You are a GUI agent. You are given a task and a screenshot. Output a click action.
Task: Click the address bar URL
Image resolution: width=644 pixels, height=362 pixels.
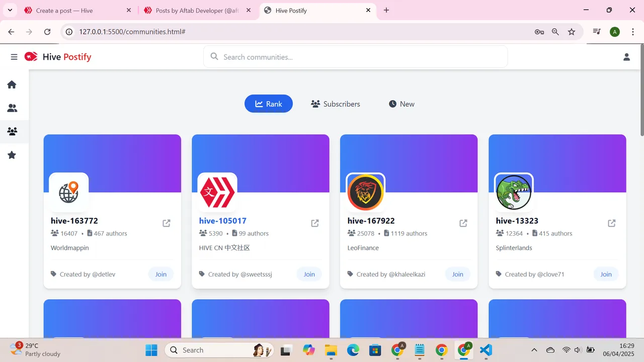click(132, 32)
